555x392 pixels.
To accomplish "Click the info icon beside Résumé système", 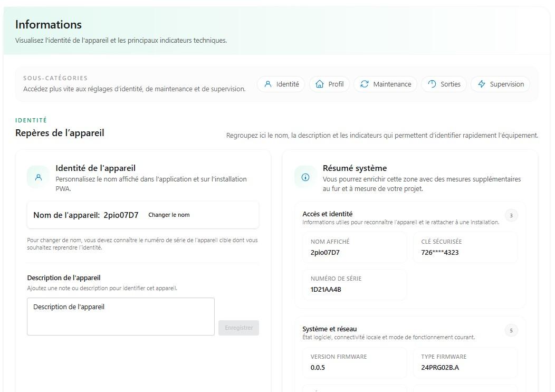I will [x=305, y=177].
